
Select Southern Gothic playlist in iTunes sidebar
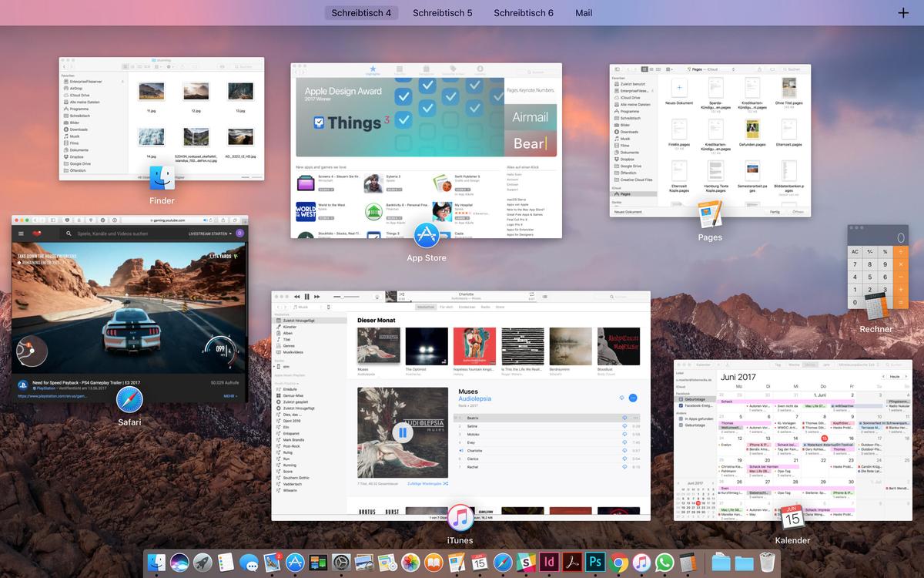(296, 478)
